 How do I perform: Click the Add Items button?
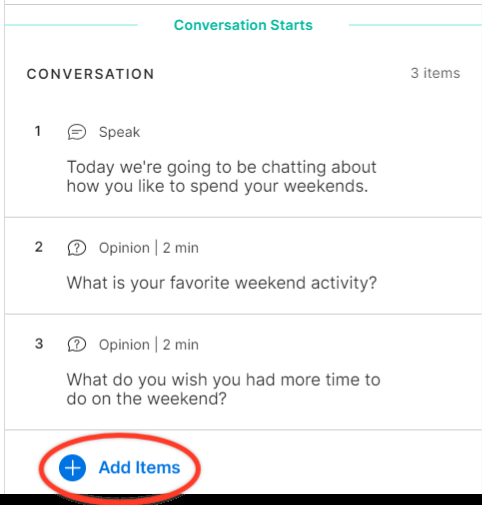(119, 468)
